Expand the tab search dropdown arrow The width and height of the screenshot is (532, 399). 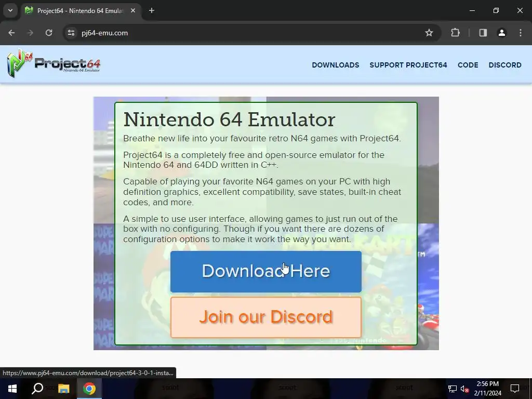click(x=10, y=10)
